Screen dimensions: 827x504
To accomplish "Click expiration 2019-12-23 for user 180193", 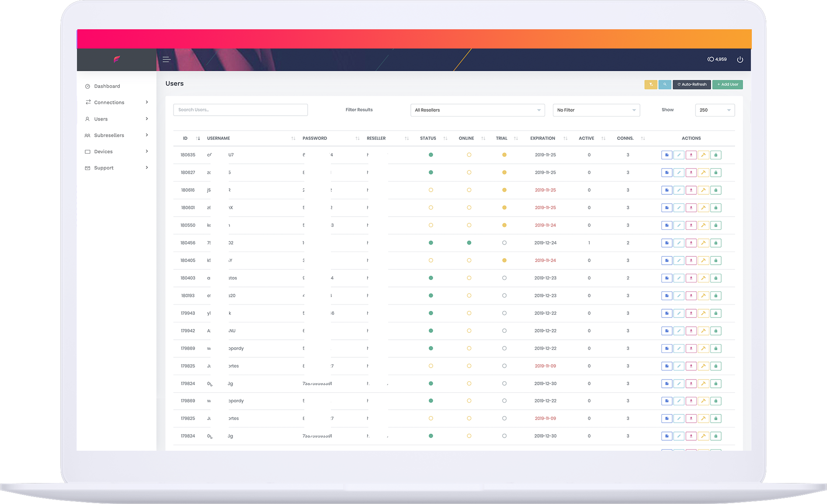I will [546, 296].
